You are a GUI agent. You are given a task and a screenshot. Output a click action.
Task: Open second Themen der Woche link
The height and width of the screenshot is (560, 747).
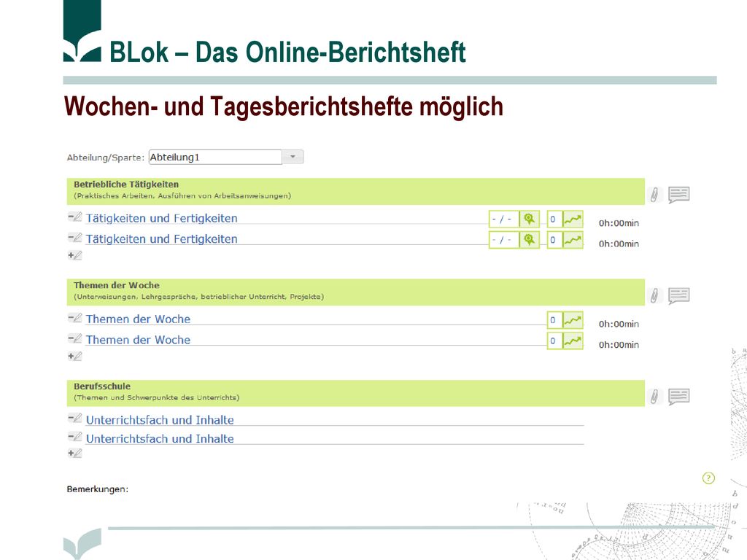pos(138,340)
